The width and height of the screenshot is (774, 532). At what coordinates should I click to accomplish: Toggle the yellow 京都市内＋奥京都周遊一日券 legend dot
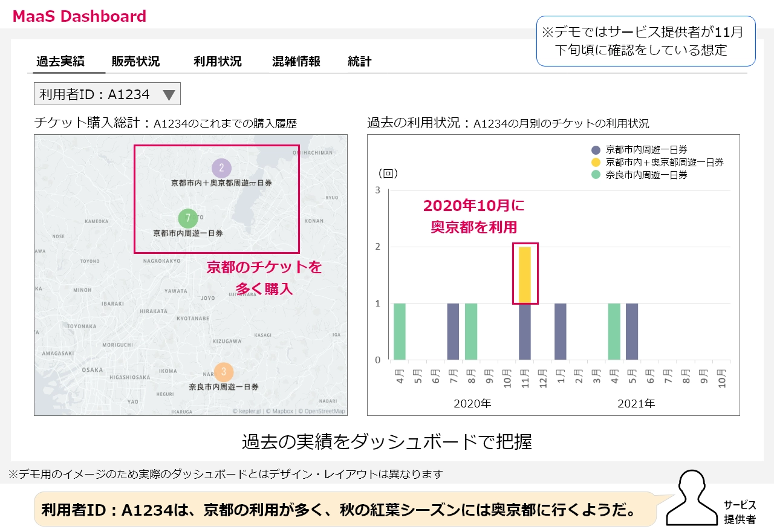[596, 163]
